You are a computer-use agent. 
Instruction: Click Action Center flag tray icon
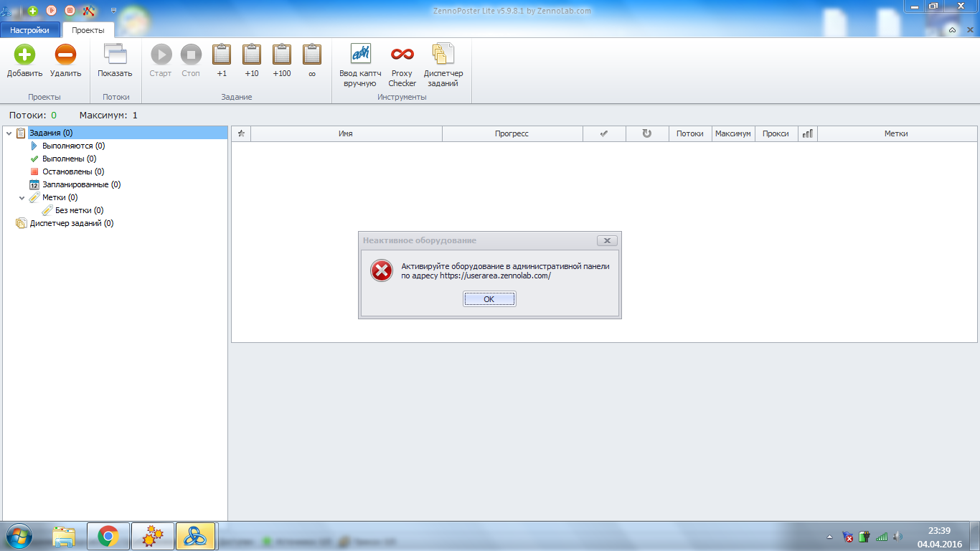[848, 537]
